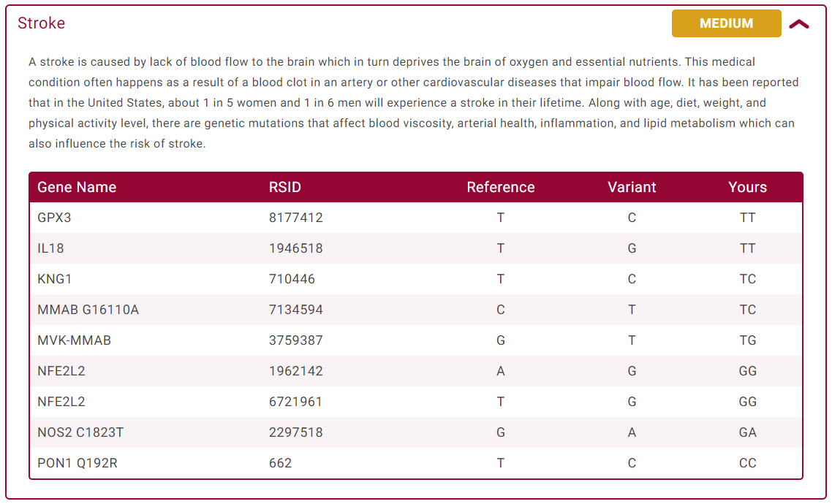
Task: Click the Yours column header
Action: 747,187
